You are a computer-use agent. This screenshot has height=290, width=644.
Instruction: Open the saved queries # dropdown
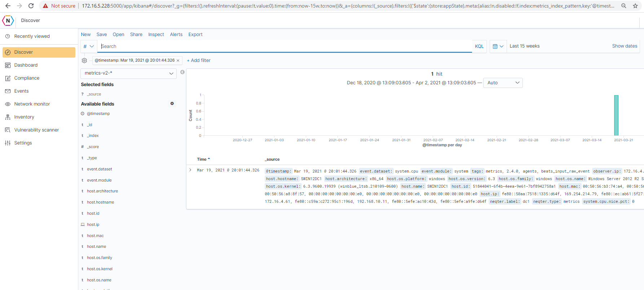pyautogui.click(x=89, y=46)
